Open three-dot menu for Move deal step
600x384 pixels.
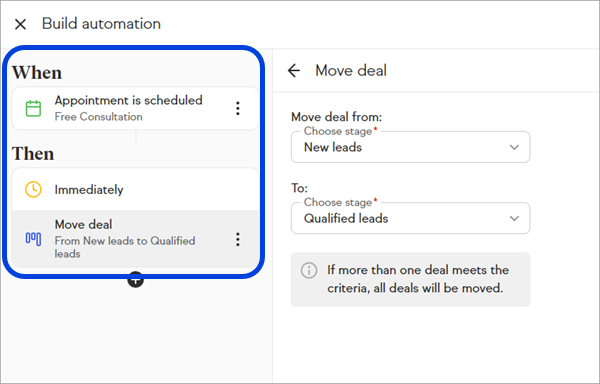point(238,239)
